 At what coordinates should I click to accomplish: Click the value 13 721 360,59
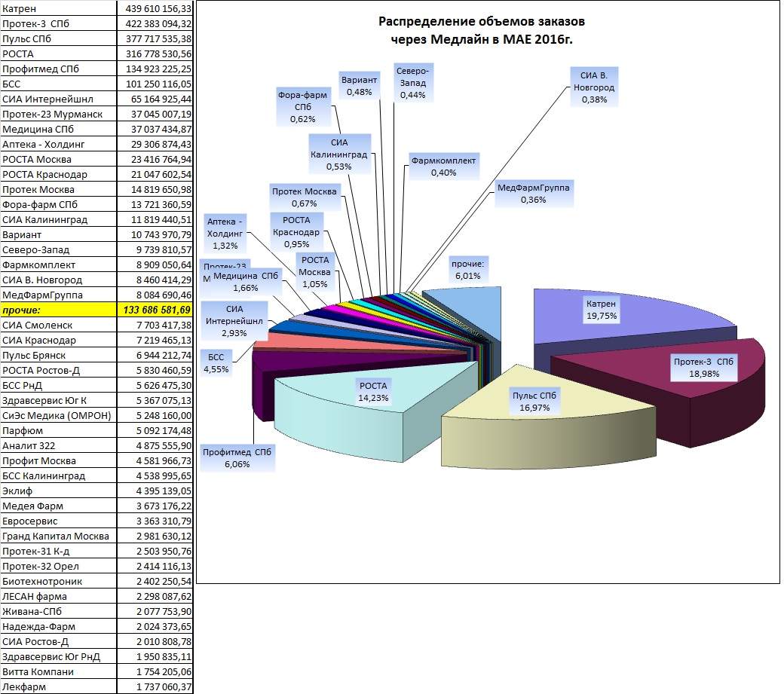tap(155, 204)
